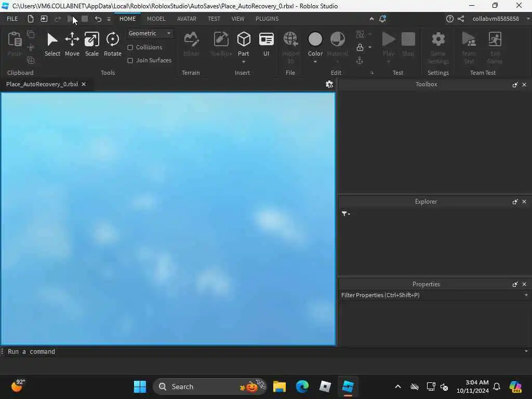532x399 pixels.
Task: Open Game Settings
Action: 438,47
